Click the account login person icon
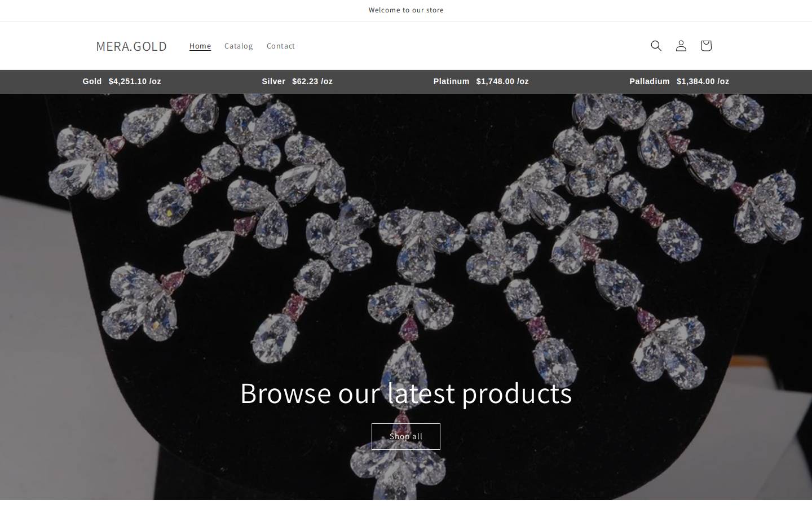This screenshot has height=508, width=812. 681,46
